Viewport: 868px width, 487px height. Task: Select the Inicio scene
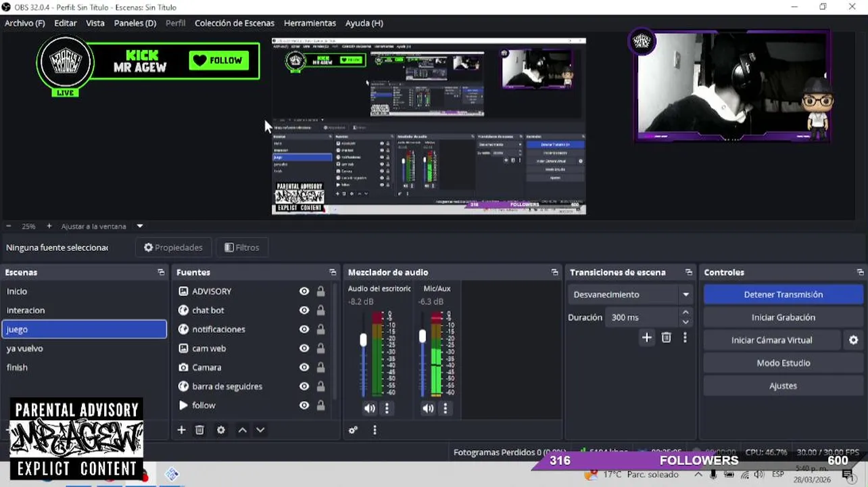[85, 292]
